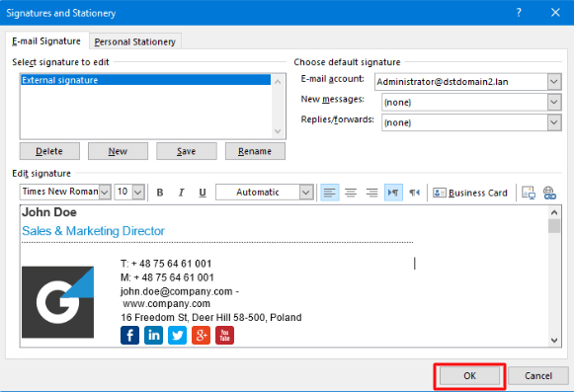Image resolution: width=574 pixels, height=392 pixels.
Task: Click the Twitter icon in signature
Action: [177, 336]
